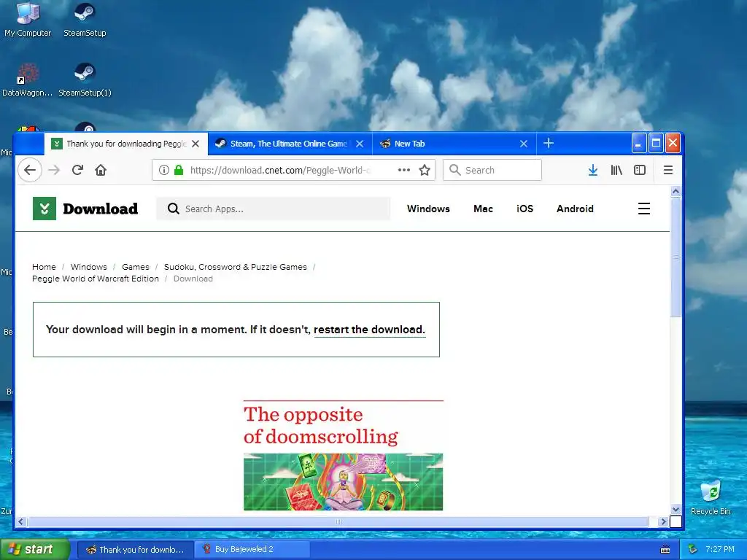Click the Download breadcrumb text
Viewport: 747px width, 560px height.
point(193,279)
